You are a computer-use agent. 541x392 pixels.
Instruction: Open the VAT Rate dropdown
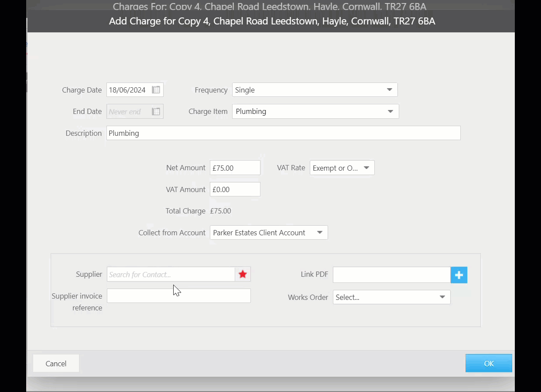(342, 168)
